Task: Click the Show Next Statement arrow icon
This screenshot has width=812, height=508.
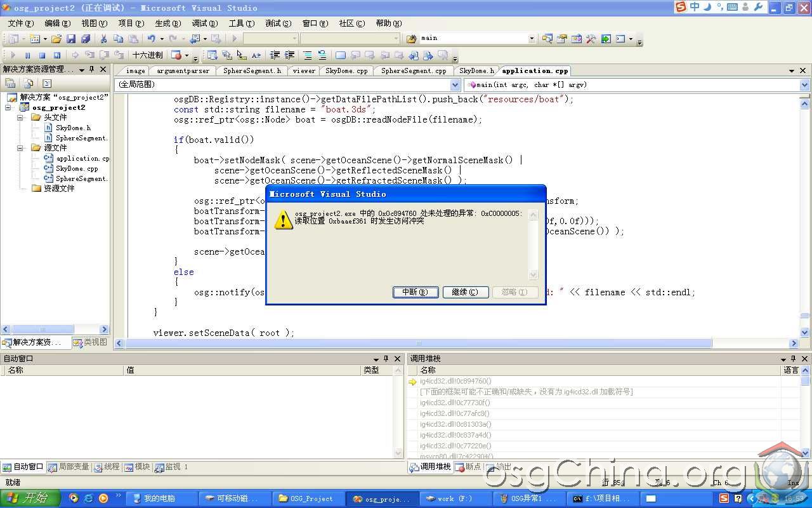Action: click(x=75, y=55)
